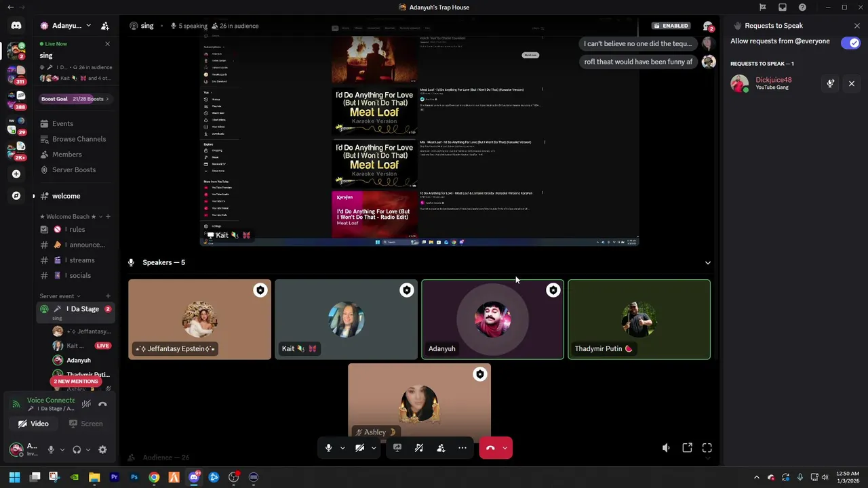Open the red hang-up button's arrow menu
Viewport: 868px width, 488px height.
[x=505, y=448]
